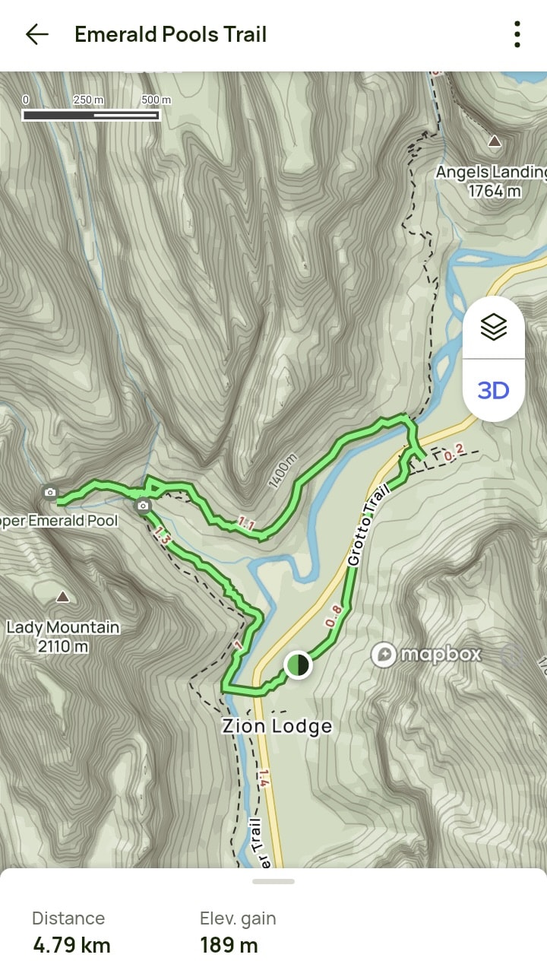547x980 pixels.
Task: Open the map info icon beside Mapbox
Action: pos(511,655)
